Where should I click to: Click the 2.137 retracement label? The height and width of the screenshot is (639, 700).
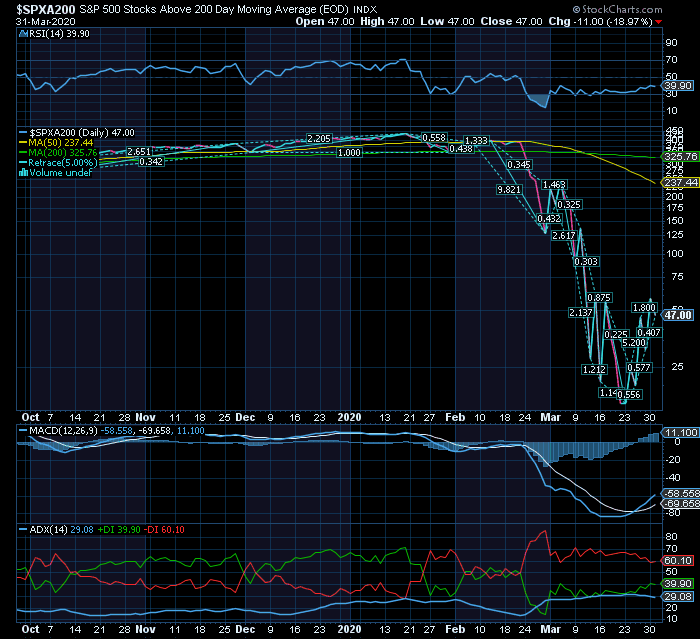tap(581, 313)
